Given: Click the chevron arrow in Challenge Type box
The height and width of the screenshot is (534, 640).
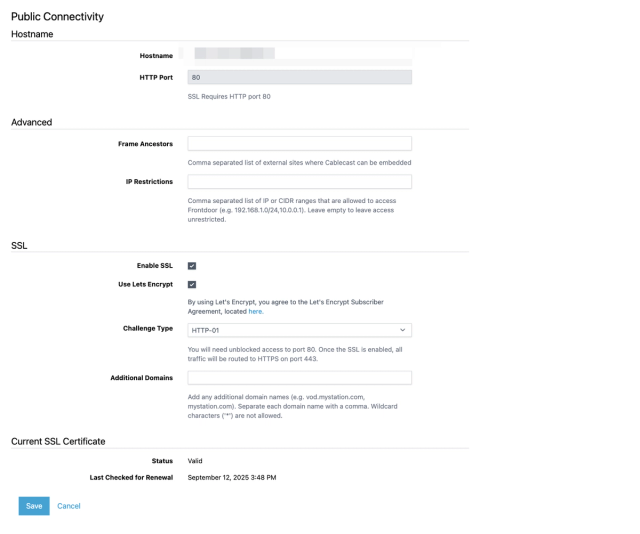Looking at the screenshot, I should (x=402, y=330).
